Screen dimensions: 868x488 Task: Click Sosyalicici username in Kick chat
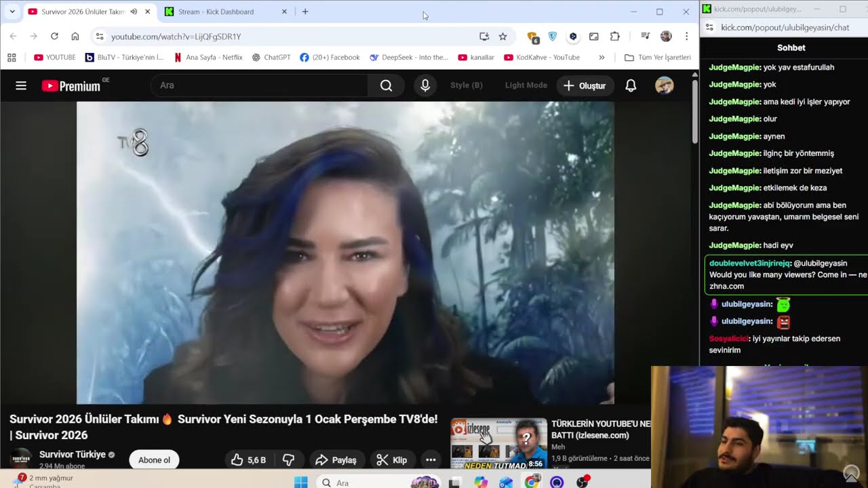[729, 338]
